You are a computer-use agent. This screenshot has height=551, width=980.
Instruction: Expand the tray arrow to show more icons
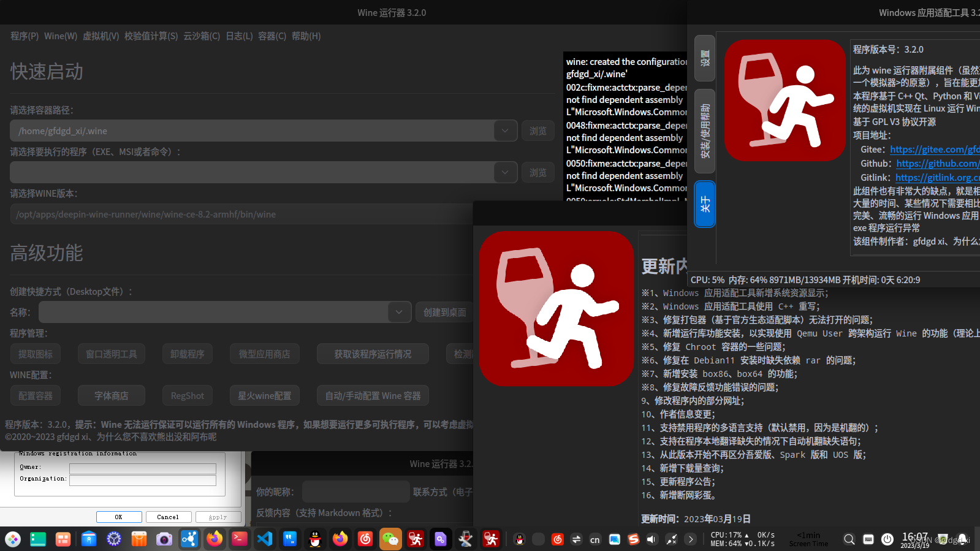[691, 539]
